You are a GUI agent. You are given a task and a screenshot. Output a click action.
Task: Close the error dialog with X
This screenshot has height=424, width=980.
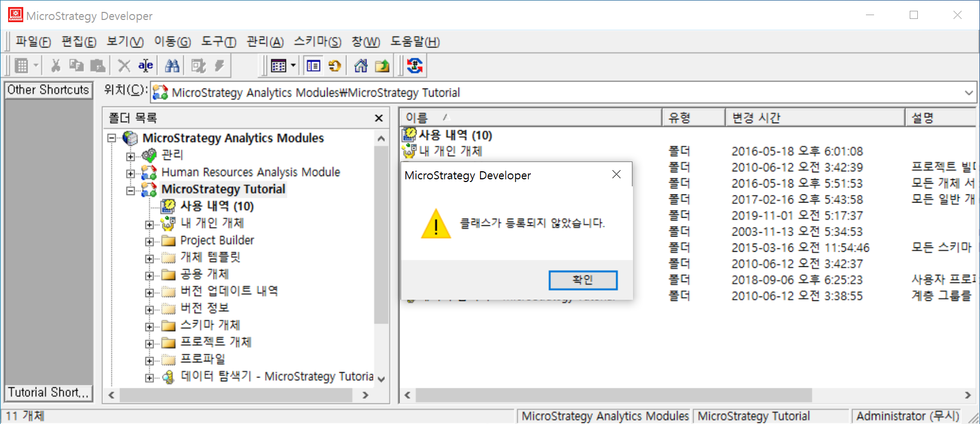click(x=616, y=174)
